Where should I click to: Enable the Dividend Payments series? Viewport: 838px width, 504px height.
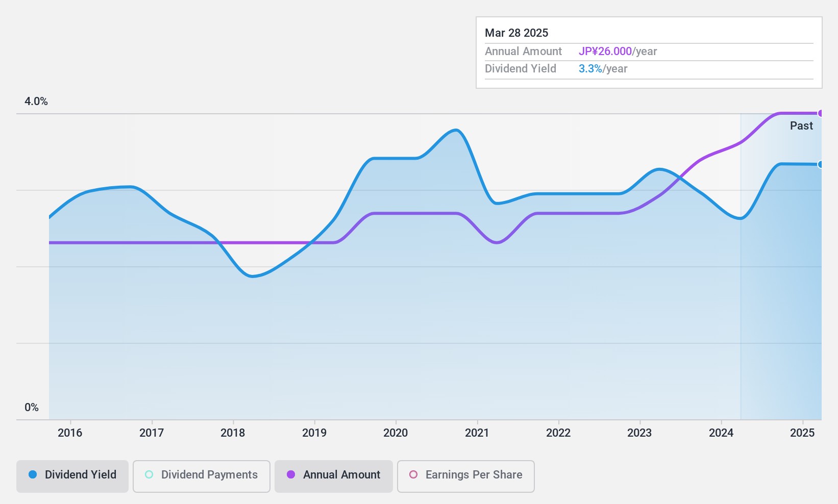(x=202, y=476)
